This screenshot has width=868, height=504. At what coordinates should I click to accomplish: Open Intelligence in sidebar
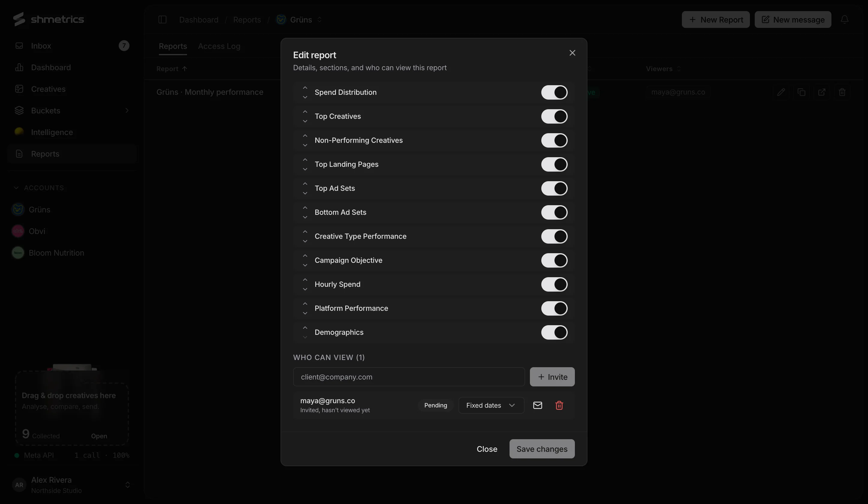tap(72, 132)
